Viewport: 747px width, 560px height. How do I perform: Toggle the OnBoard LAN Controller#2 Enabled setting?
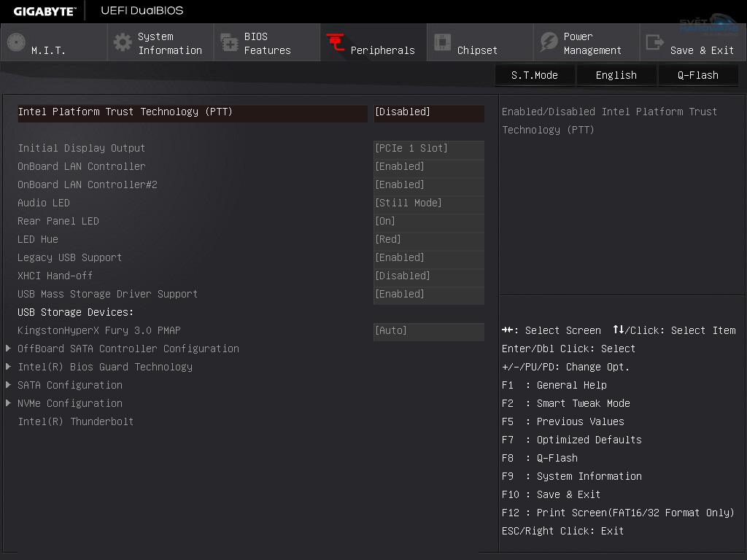coord(428,185)
